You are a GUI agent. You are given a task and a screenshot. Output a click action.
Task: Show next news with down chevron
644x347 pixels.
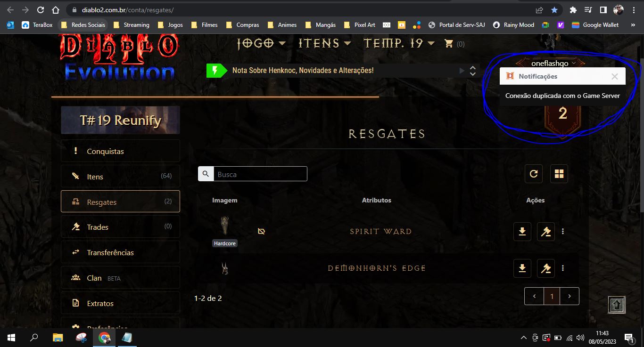pyautogui.click(x=473, y=74)
